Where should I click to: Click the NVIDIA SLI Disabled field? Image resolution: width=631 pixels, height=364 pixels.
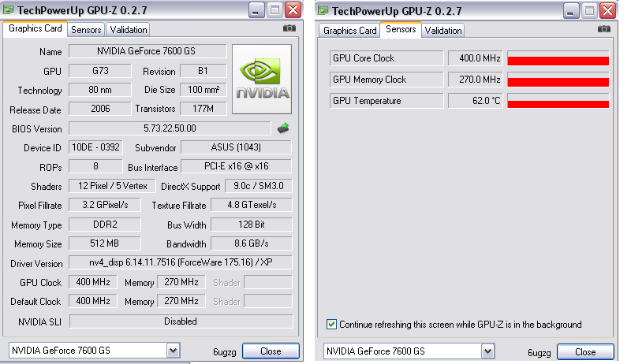pyautogui.click(x=181, y=321)
